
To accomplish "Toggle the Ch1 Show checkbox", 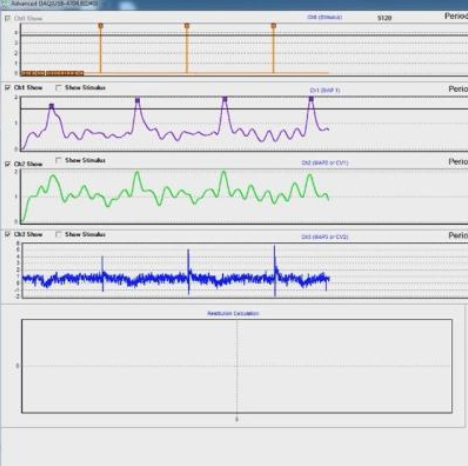I will [8, 88].
